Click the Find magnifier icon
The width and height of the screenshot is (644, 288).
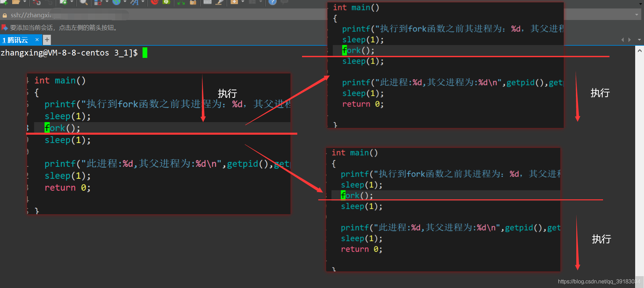click(84, 2)
